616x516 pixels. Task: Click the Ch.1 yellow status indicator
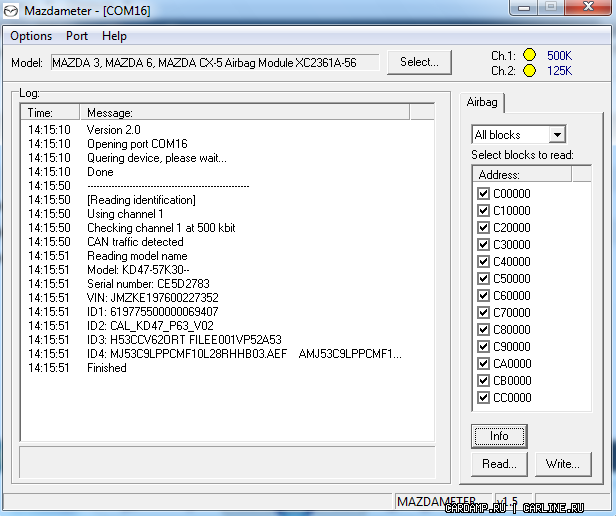coord(530,55)
